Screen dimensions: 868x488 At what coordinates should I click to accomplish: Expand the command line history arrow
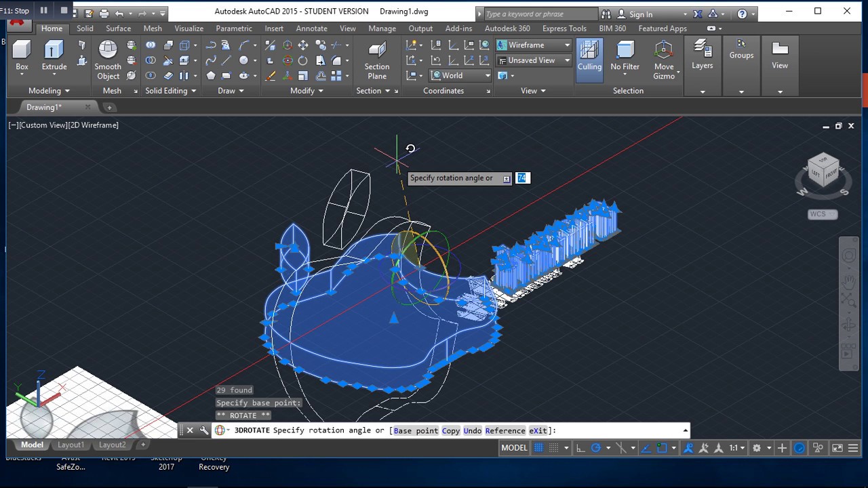tap(686, 430)
